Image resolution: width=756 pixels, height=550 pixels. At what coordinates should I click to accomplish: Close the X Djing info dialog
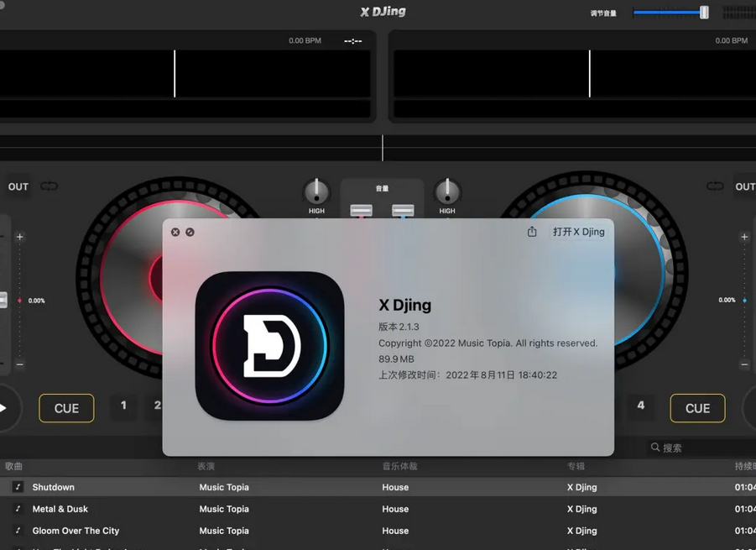click(x=175, y=232)
